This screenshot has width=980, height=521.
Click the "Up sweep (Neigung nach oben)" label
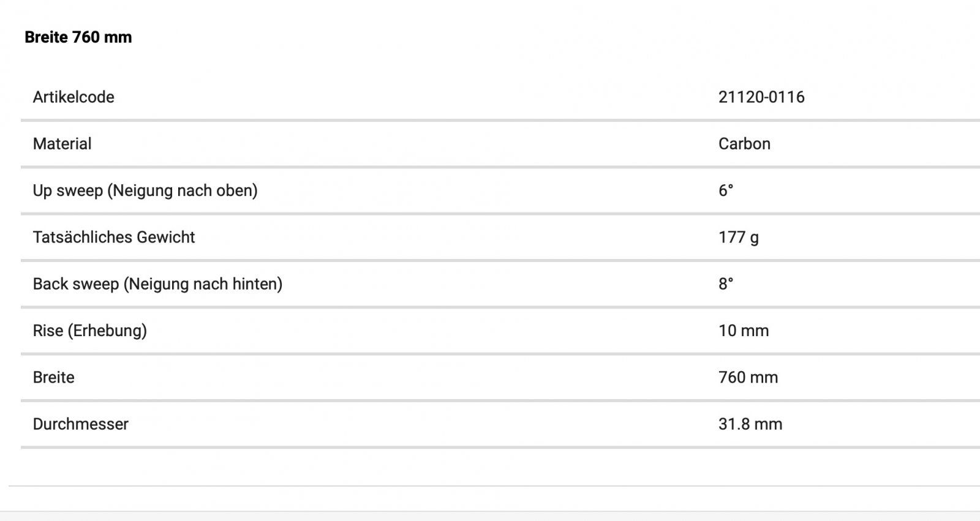145,190
